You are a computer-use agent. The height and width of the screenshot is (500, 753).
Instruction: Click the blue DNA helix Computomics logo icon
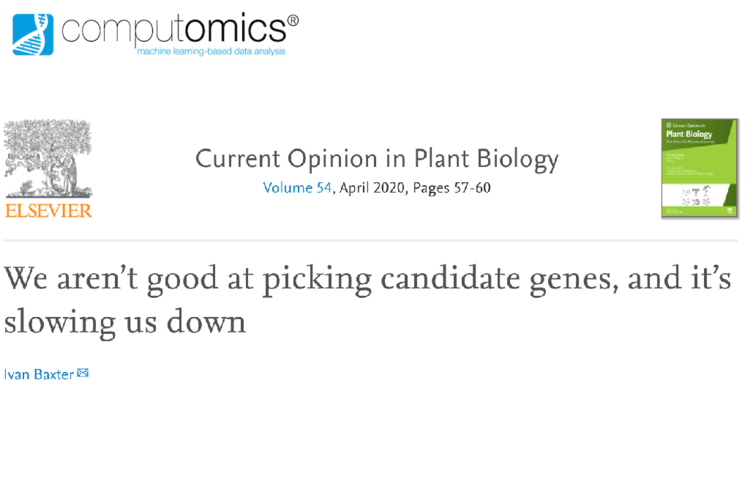click(x=33, y=35)
